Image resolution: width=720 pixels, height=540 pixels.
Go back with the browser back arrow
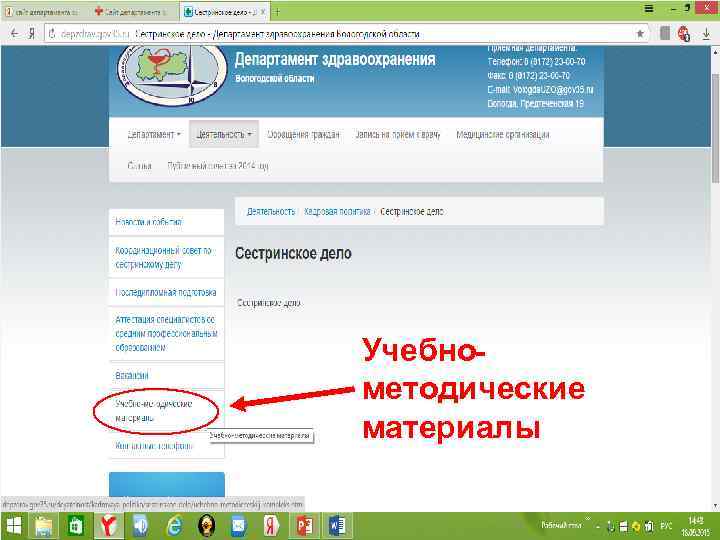pyautogui.click(x=15, y=34)
